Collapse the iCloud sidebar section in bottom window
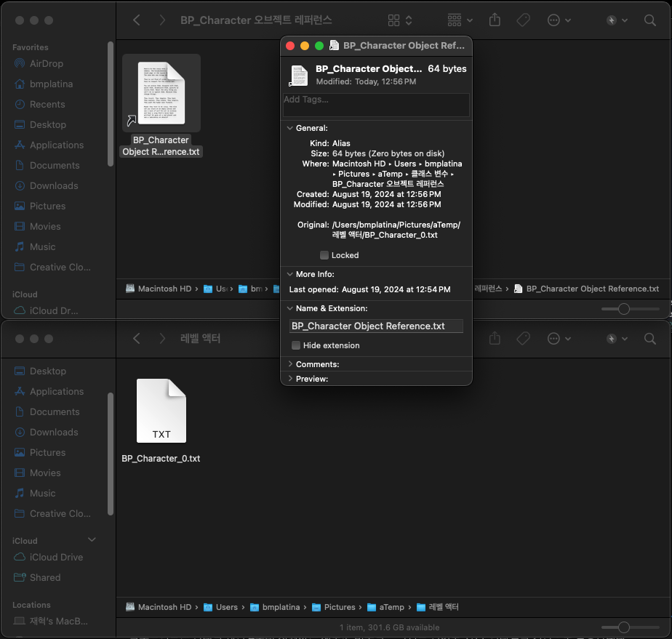The image size is (672, 639). coord(92,540)
